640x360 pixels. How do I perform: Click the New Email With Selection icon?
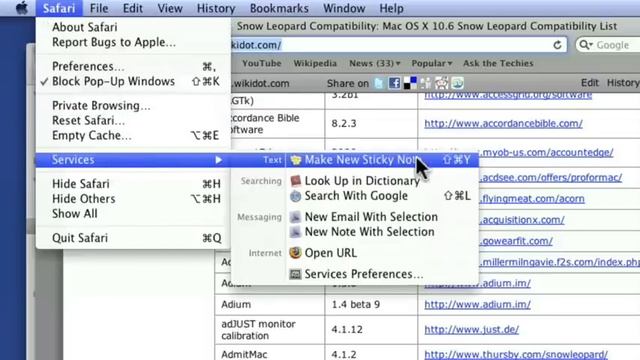coord(296,217)
